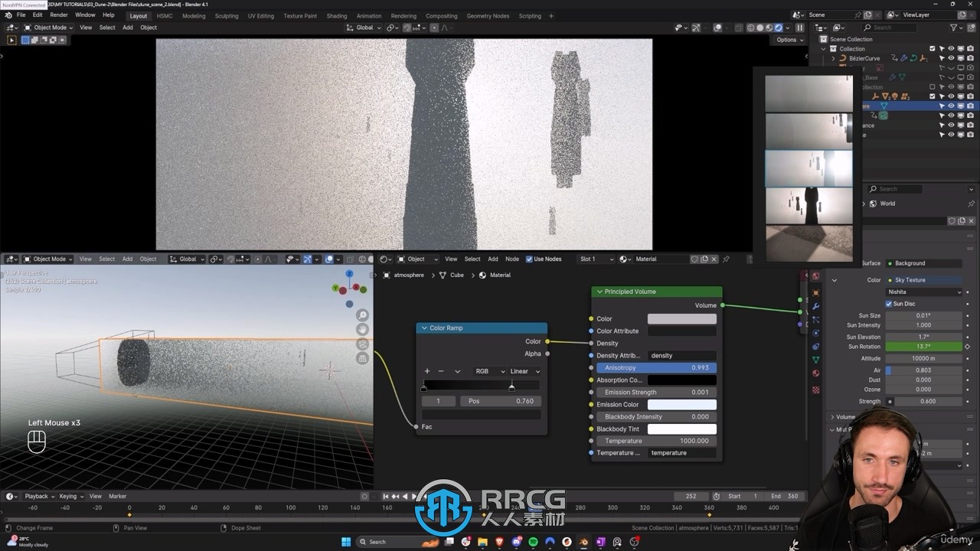Select rendered shading mode in top viewport header
The width and height of the screenshot is (980, 551).
tap(779, 28)
